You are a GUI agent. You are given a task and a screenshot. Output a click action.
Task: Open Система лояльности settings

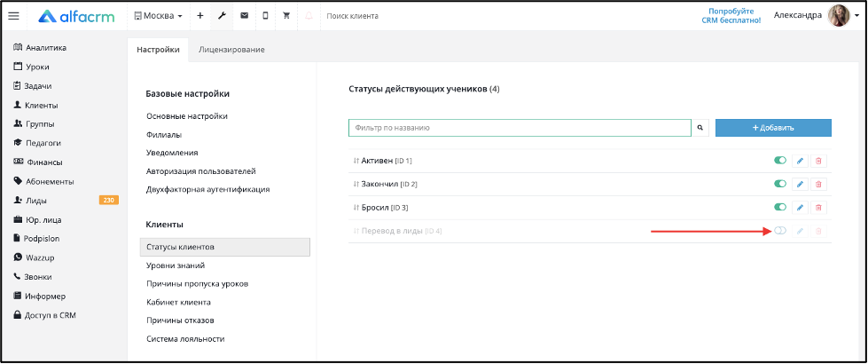(x=185, y=339)
